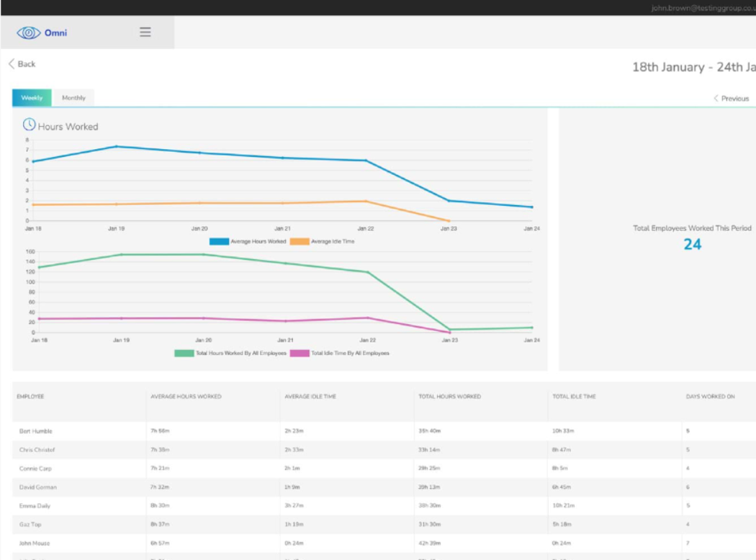The width and height of the screenshot is (756, 560).
Task: Toggle the blue Average Hours Worked legend swatch
Action: coord(219,241)
